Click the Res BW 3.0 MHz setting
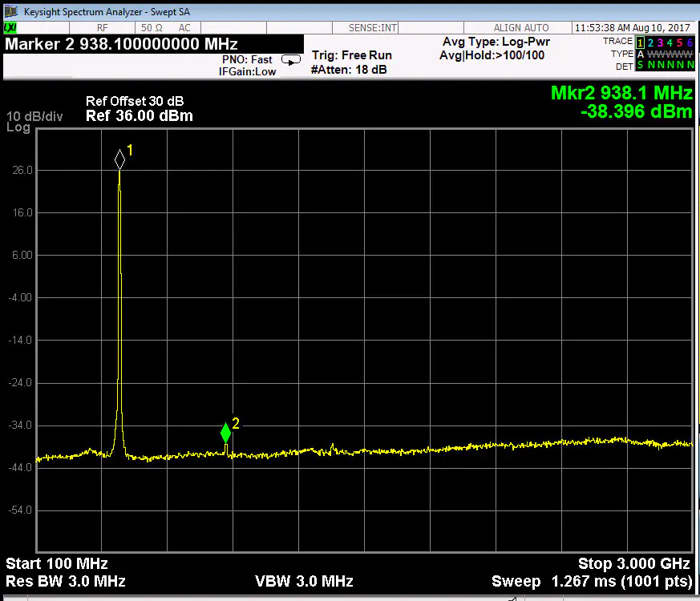700x601 pixels. [x=66, y=581]
